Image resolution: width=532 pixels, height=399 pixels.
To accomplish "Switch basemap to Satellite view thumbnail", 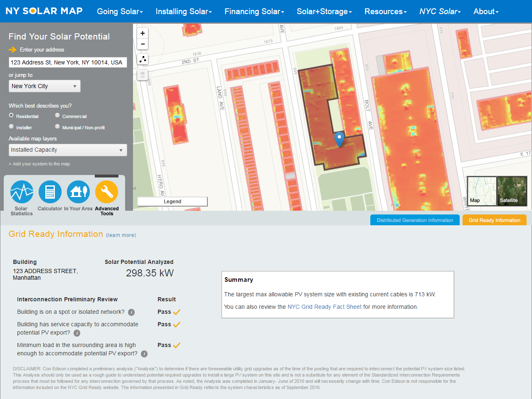I will pyautogui.click(x=512, y=191).
